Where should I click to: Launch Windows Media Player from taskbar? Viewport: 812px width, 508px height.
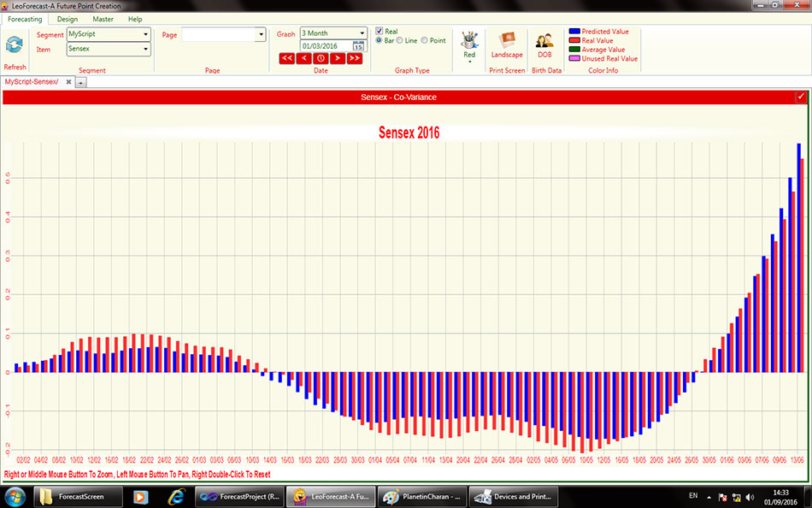point(140,497)
